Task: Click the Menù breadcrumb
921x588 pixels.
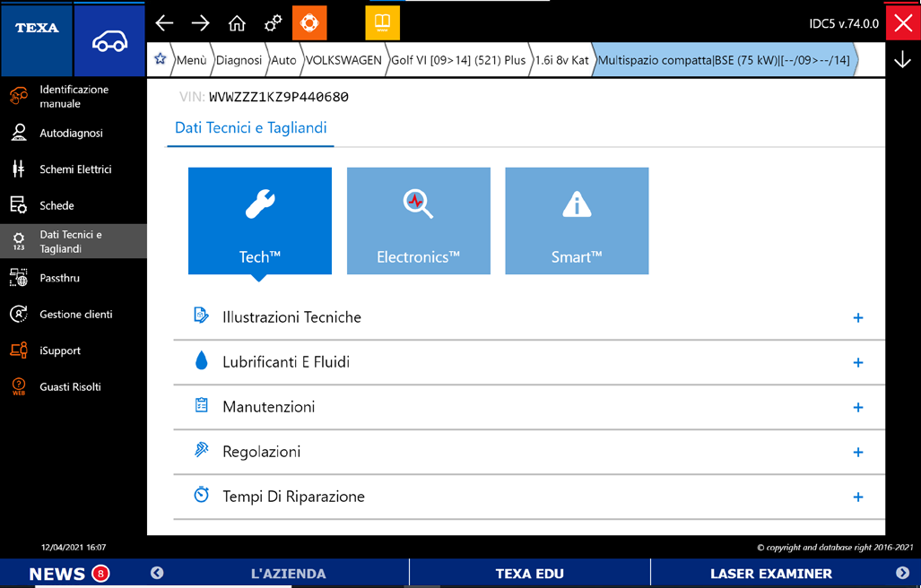Action: 192,60
